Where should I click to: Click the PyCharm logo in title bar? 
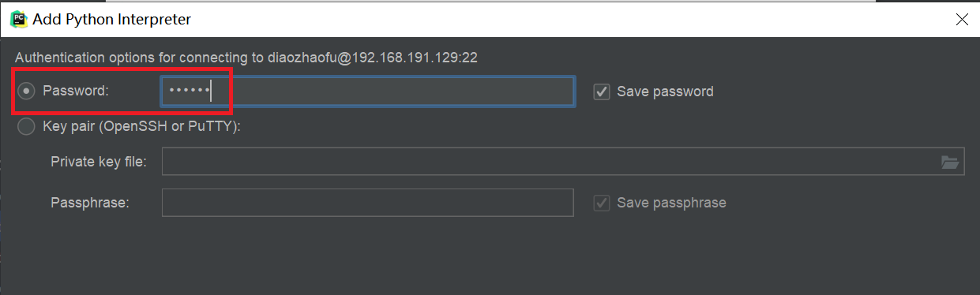[x=19, y=19]
